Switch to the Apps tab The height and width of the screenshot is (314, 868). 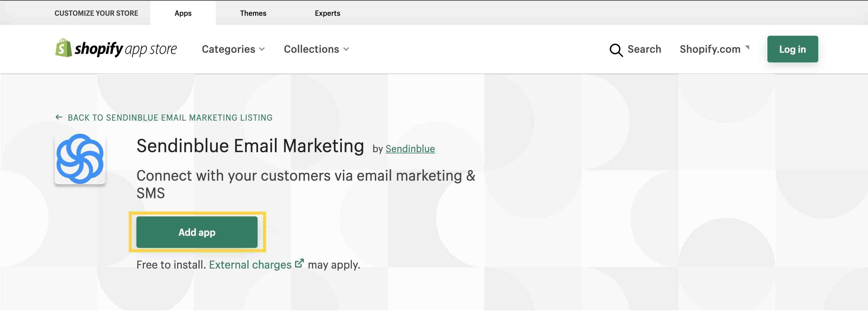point(183,13)
